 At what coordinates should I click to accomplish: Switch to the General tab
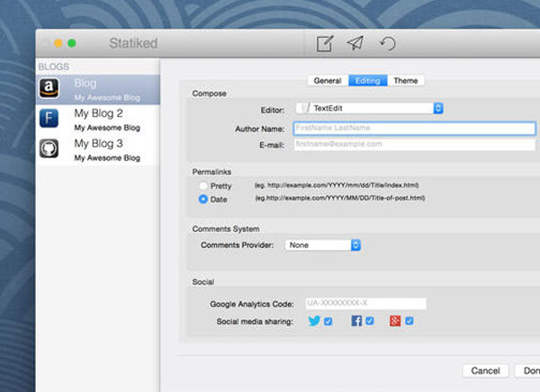328,81
